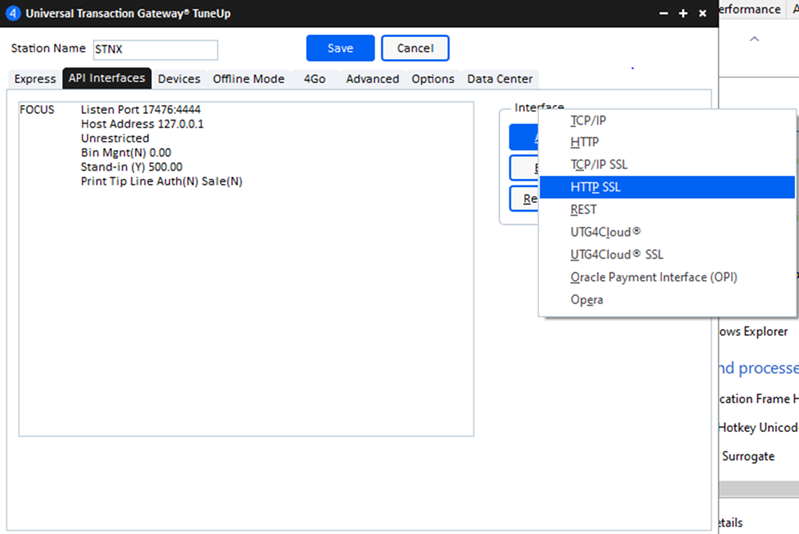799x534 pixels.
Task: Choose HTTP from the interface menu
Action: pyautogui.click(x=667, y=142)
